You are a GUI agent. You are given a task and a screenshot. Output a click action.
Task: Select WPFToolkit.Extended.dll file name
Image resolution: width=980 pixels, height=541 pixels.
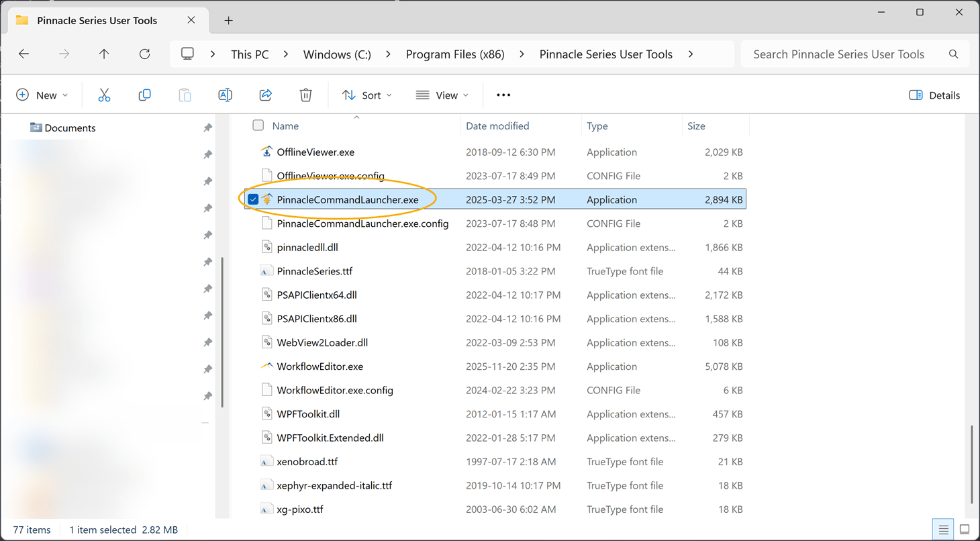click(x=330, y=438)
